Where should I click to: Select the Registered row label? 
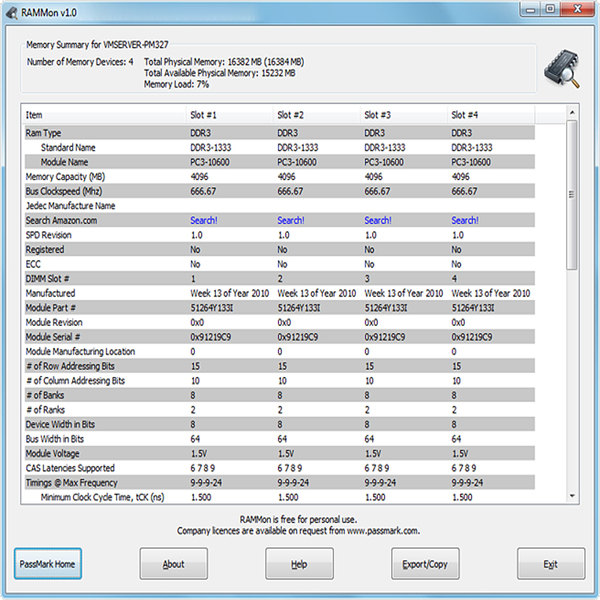click(x=45, y=249)
